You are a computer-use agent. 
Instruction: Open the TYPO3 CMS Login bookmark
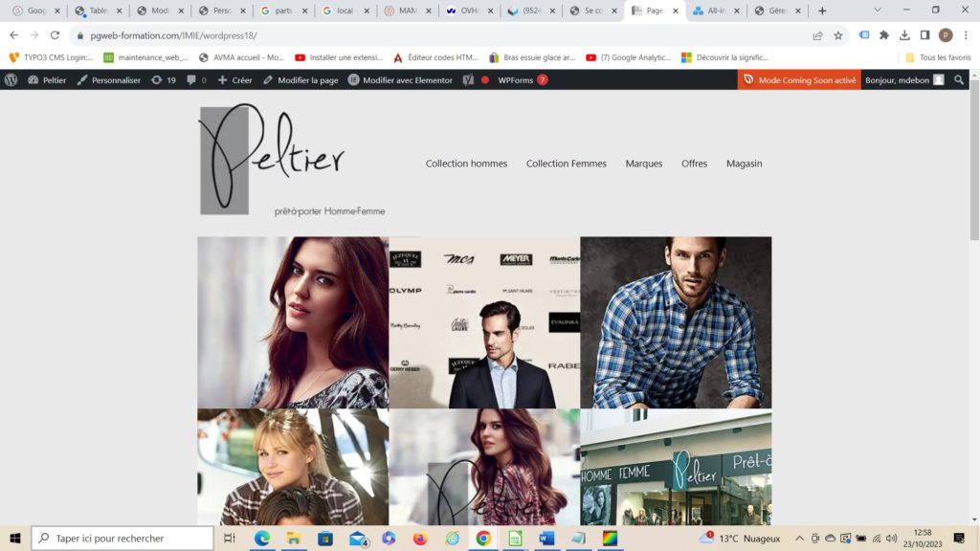point(52,57)
